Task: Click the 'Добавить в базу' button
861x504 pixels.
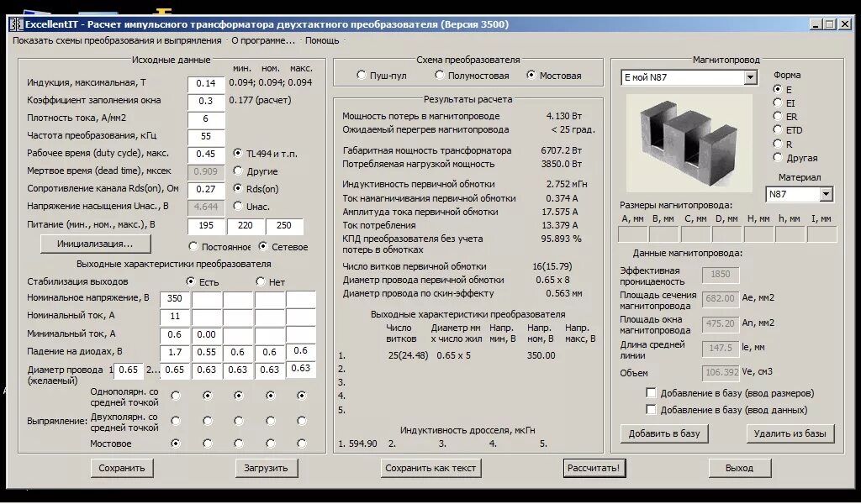Action: (x=664, y=433)
